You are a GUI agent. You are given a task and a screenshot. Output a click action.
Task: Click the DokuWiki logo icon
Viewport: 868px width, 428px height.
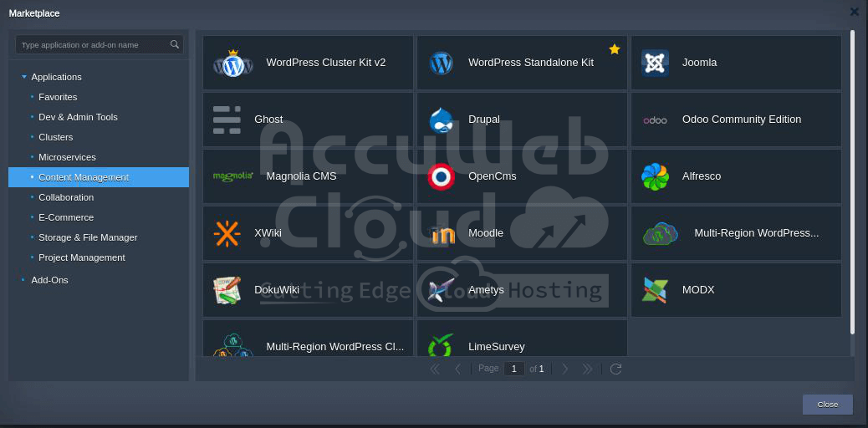tap(227, 290)
